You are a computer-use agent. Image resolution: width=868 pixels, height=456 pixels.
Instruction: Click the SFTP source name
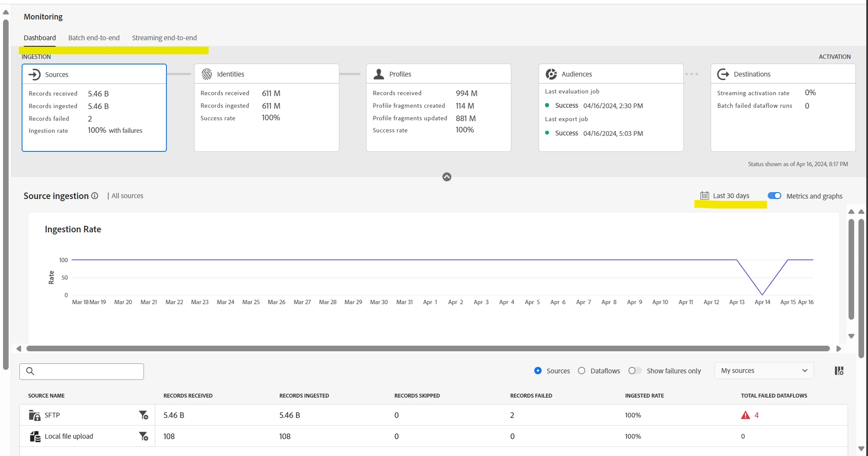tap(52, 415)
